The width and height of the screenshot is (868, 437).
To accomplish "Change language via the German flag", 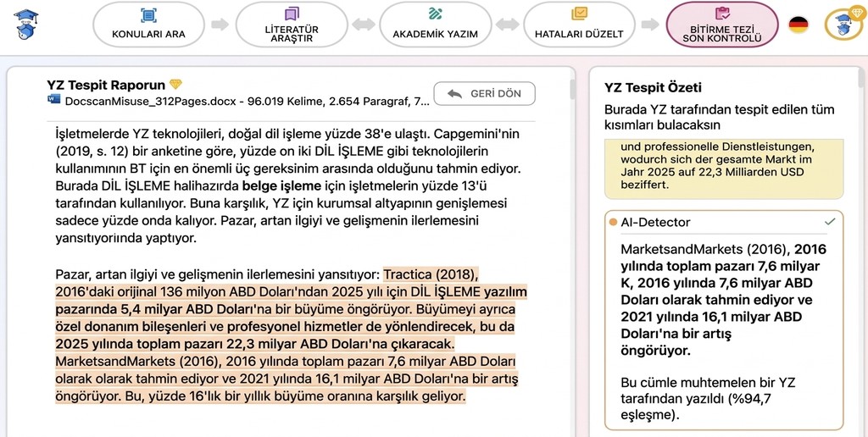I will (798, 25).
